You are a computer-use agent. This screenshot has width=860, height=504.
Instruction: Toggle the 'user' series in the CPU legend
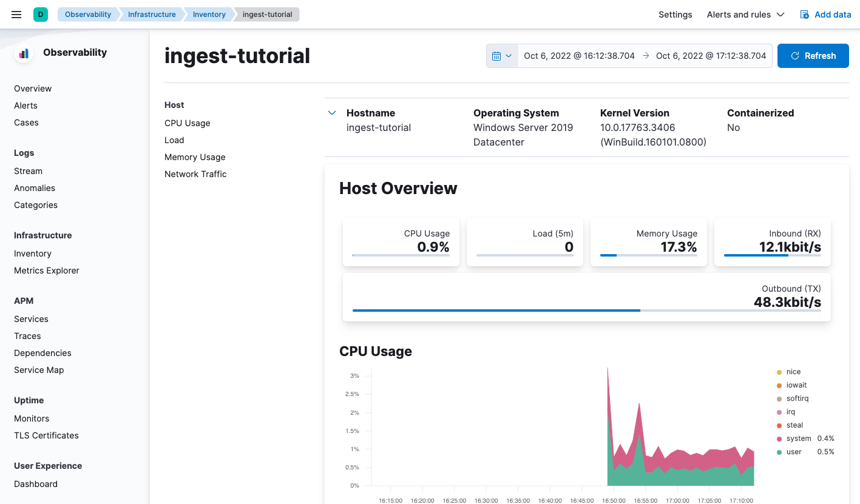click(793, 451)
